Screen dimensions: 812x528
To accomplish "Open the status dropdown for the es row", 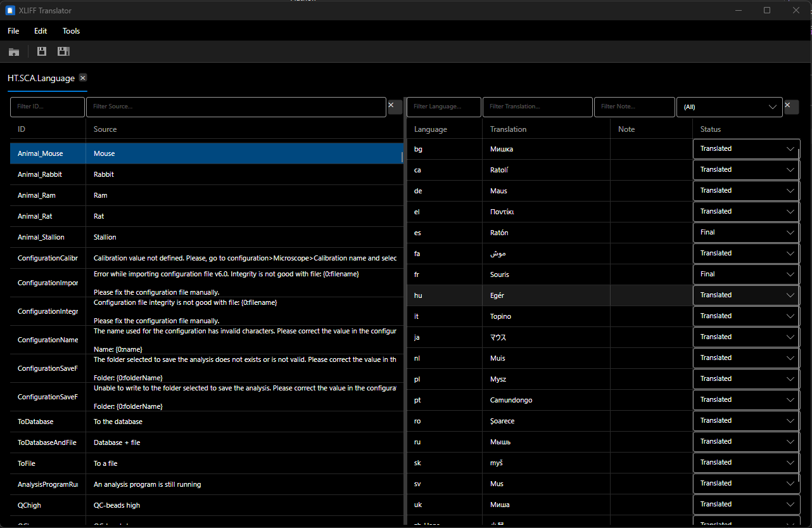I will (746, 233).
